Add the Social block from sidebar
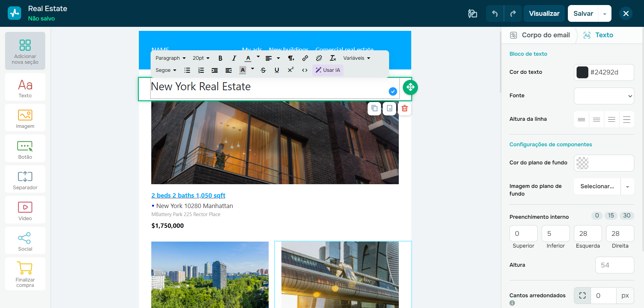The width and height of the screenshot is (644, 308). coord(25,241)
